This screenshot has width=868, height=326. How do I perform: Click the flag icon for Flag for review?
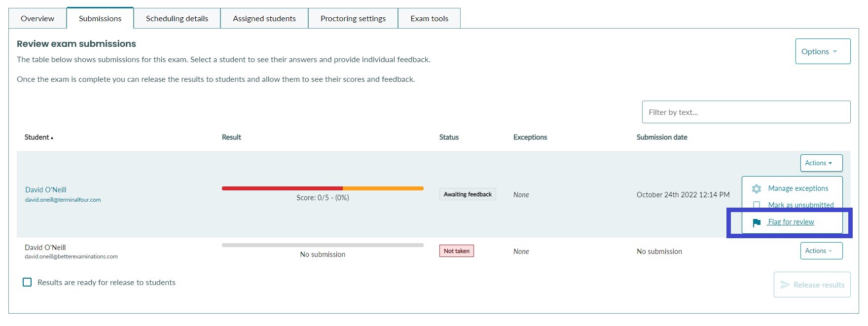point(757,223)
